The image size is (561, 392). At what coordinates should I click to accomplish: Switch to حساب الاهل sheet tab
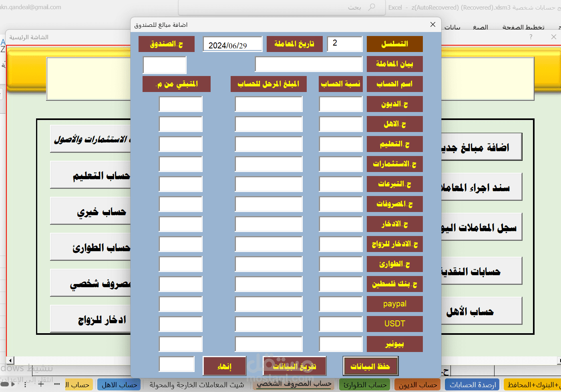119,385
